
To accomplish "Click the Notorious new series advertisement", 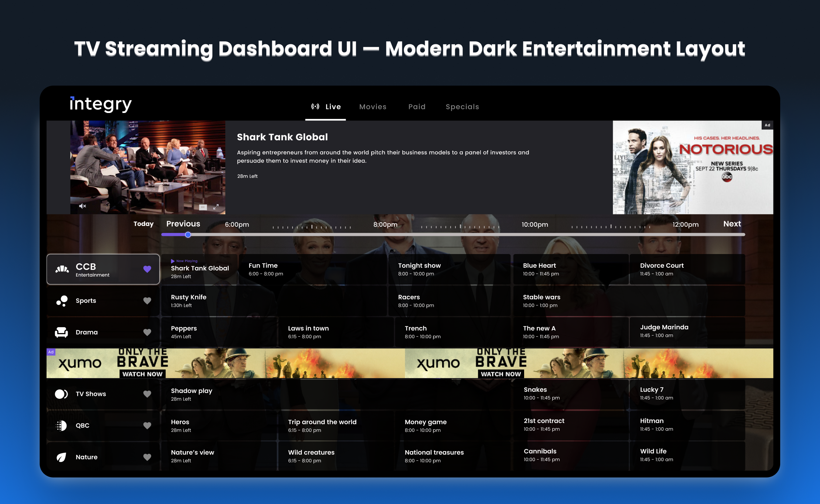I will coord(693,167).
